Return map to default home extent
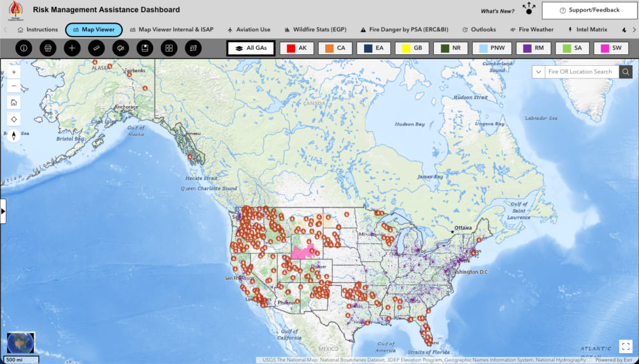Screen dimensions: 639x364 [x=14, y=102]
